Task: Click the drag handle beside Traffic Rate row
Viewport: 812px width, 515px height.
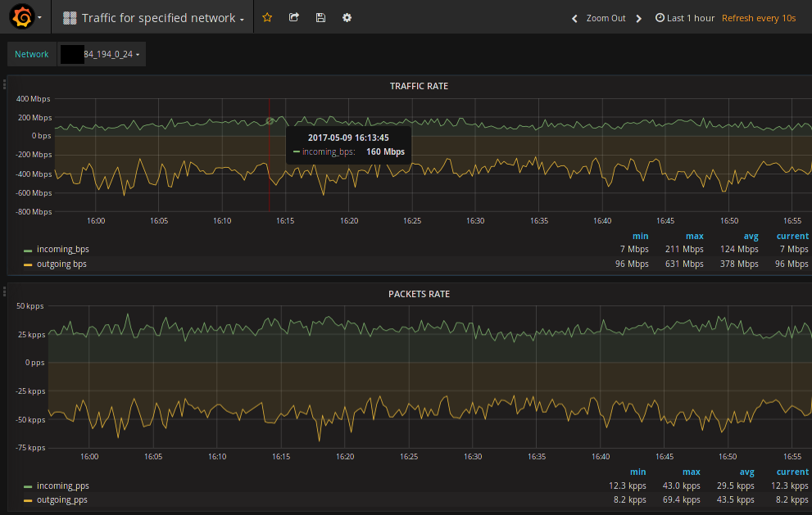Action: (x=4, y=84)
